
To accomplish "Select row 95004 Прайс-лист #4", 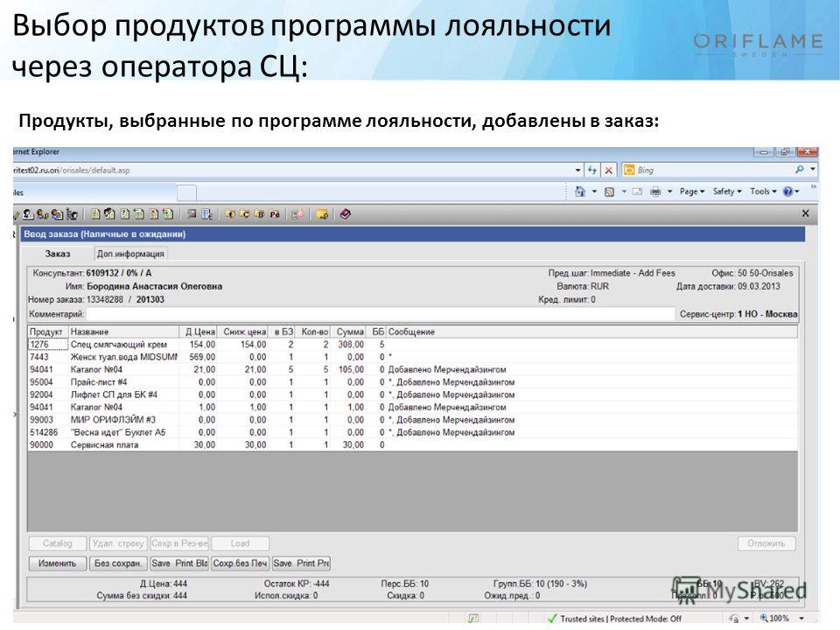I will [x=412, y=382].
